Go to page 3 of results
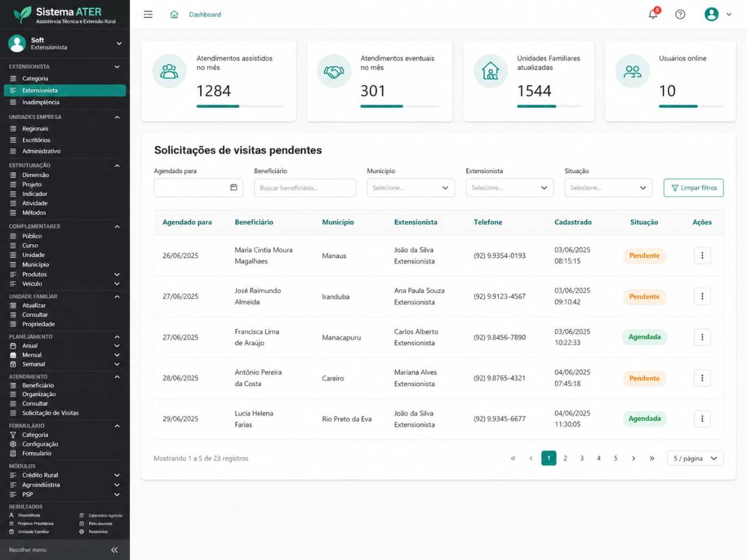Image resolution: width=747 pixels, height=560 pixels. 582,459
